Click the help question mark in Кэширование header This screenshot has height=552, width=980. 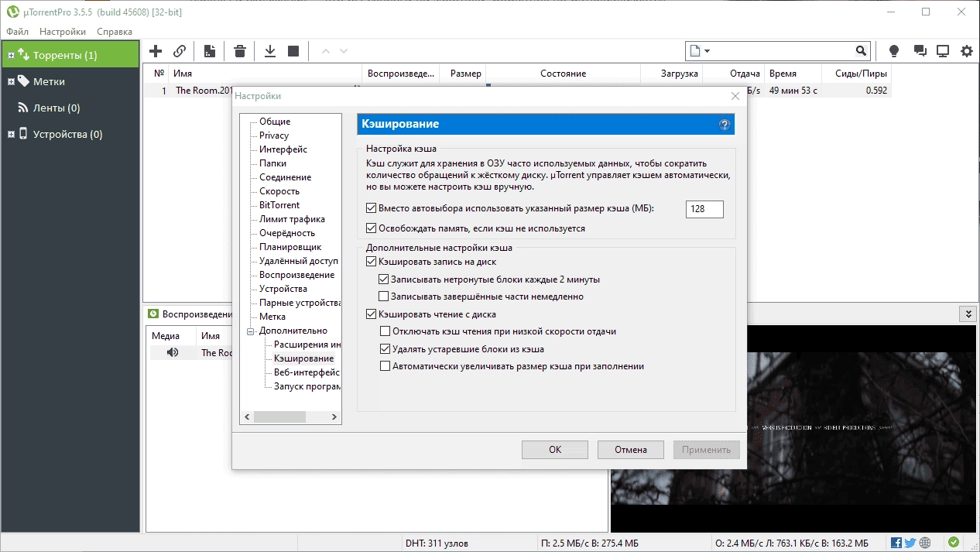(x=725, y=125)
